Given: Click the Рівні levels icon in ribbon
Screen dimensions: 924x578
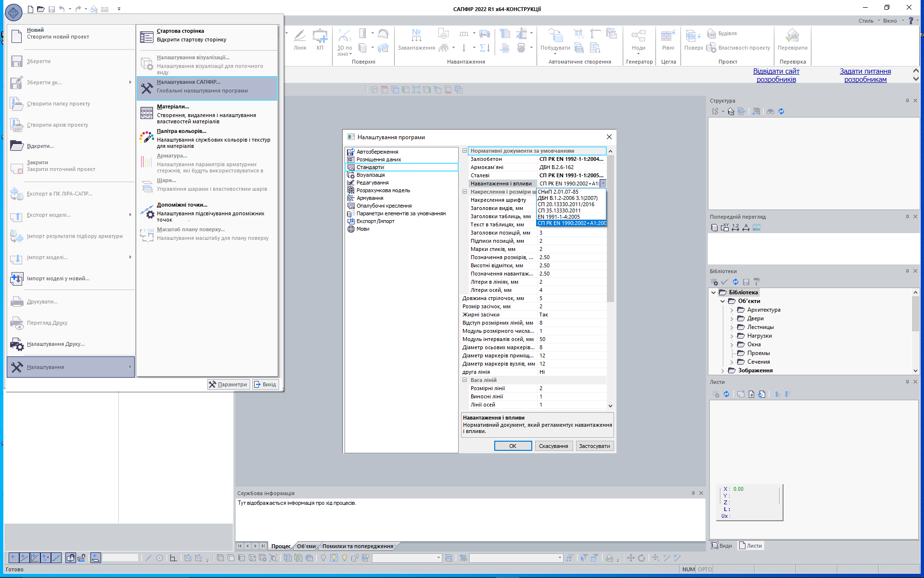Looking at the screenshot, I should (x=668, y=36).
